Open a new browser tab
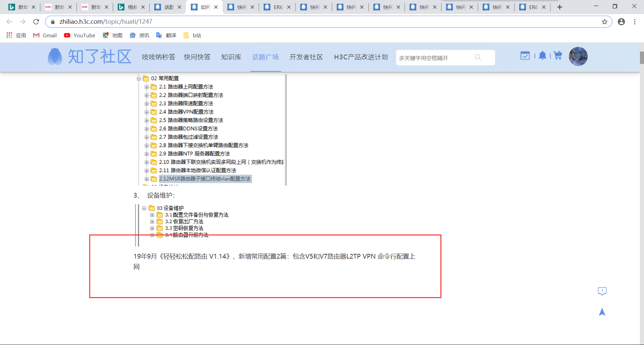This screenshot has width=644, height=345. click(559, 7)
